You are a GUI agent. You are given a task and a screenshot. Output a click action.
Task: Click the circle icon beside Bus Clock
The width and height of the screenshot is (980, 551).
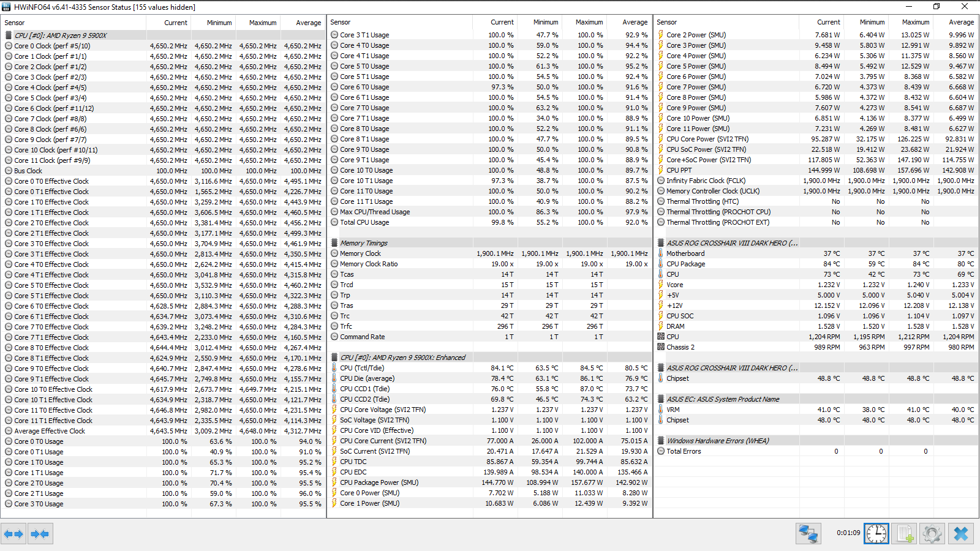point(9,171)
